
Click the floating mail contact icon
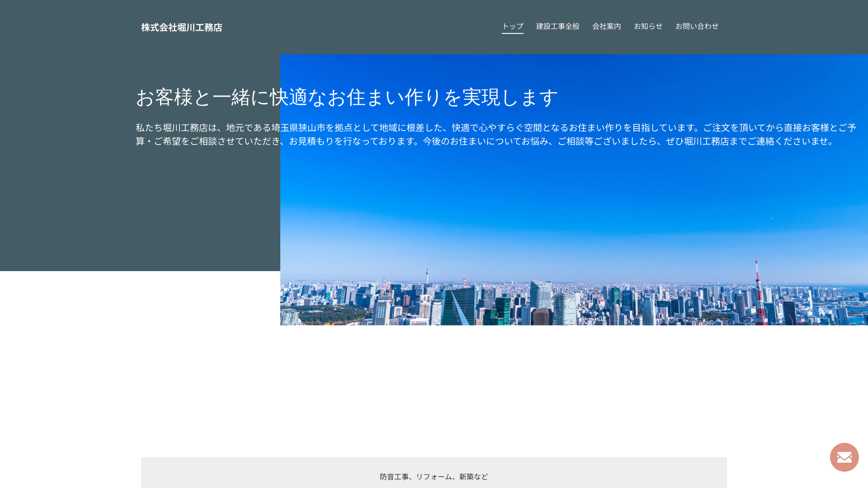click(844, 457)
